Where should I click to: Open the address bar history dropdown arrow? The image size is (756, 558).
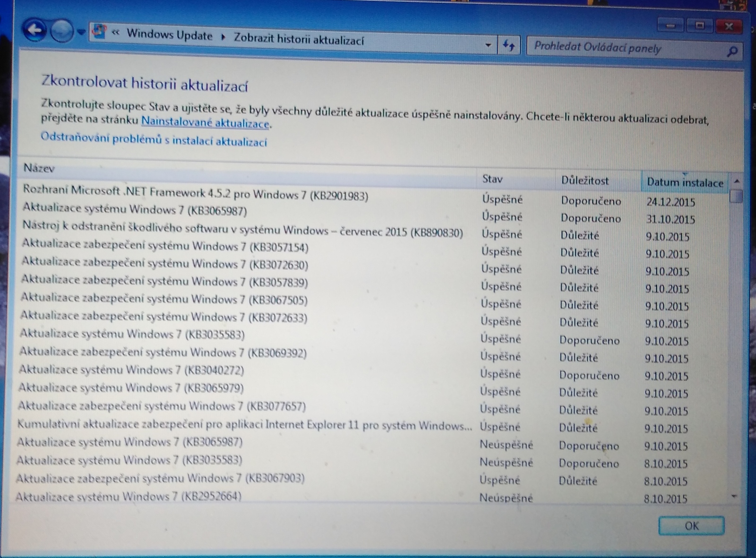coord(488,45)
